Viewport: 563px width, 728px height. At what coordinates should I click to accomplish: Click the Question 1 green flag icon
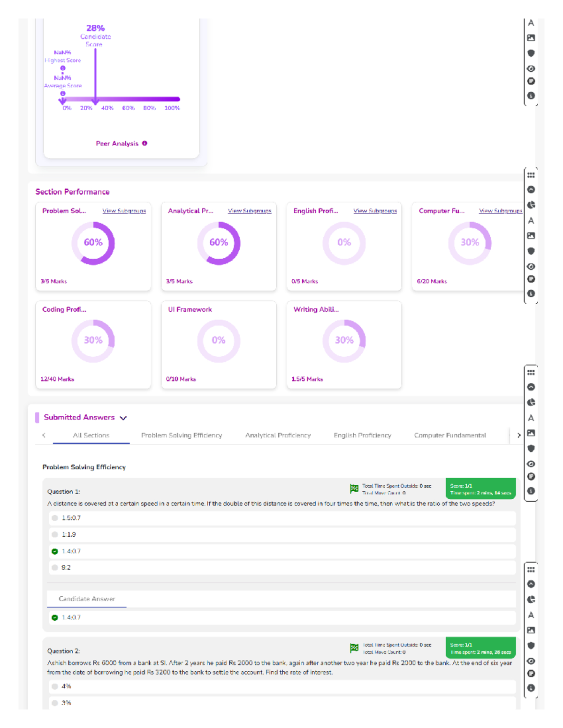(x=354, y=488)
